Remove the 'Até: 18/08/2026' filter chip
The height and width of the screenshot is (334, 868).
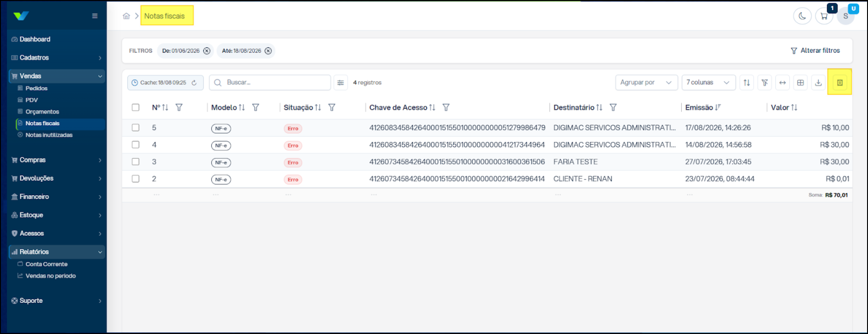(x=268, y=51)
